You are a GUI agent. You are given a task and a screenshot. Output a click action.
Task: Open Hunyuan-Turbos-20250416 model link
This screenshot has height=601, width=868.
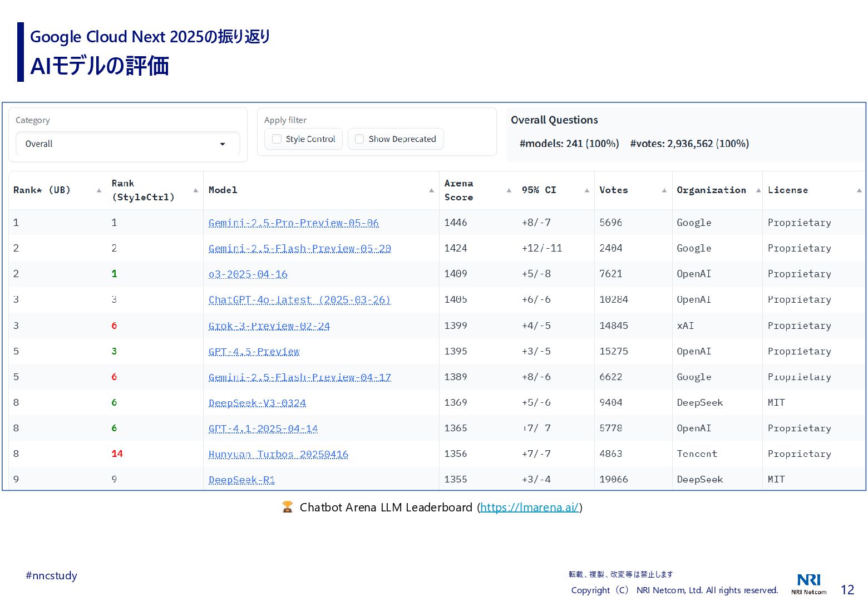pyautogui.click(x=278, y=454)
